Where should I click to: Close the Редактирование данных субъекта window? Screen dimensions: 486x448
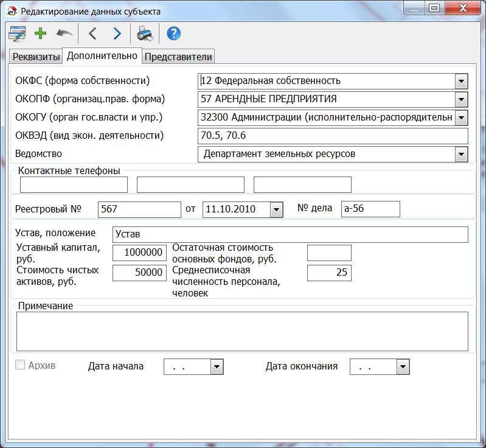click(463, 8)
